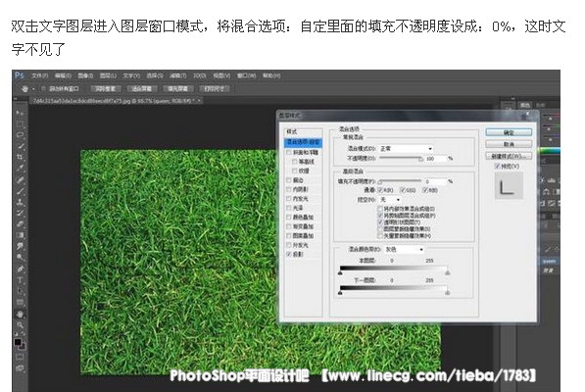Viewport: 585px width, 392px height.
Task: Select the History Brush tool
Action: pyautogui.click(x=20, y=213)
